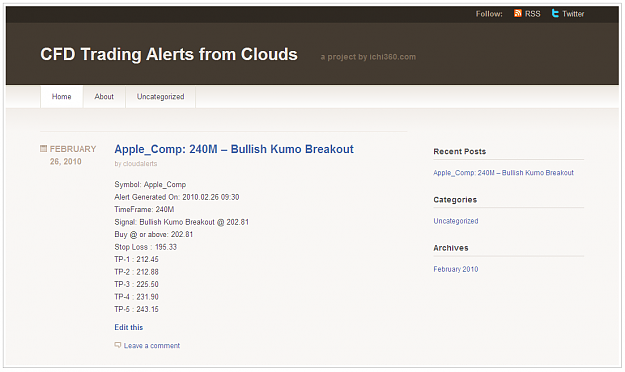Click the calendar icon beside February date
Image resolution: width=625 pixels, height=372 pixels.
click(x=43, y=149)
